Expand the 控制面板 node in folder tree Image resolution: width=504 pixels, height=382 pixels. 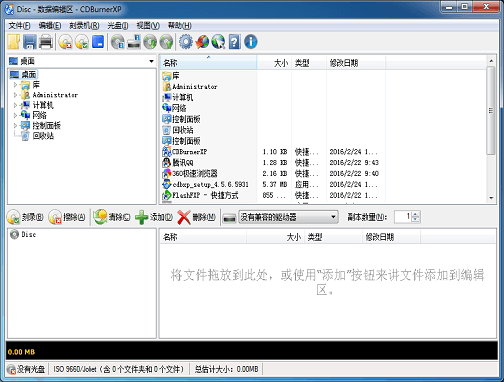pos(15,126)
